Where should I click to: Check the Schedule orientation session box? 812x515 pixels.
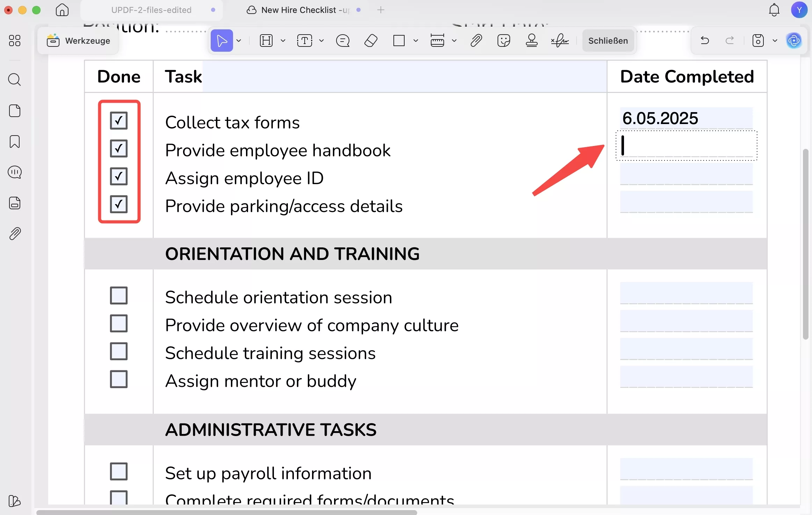tap(119, 296)
